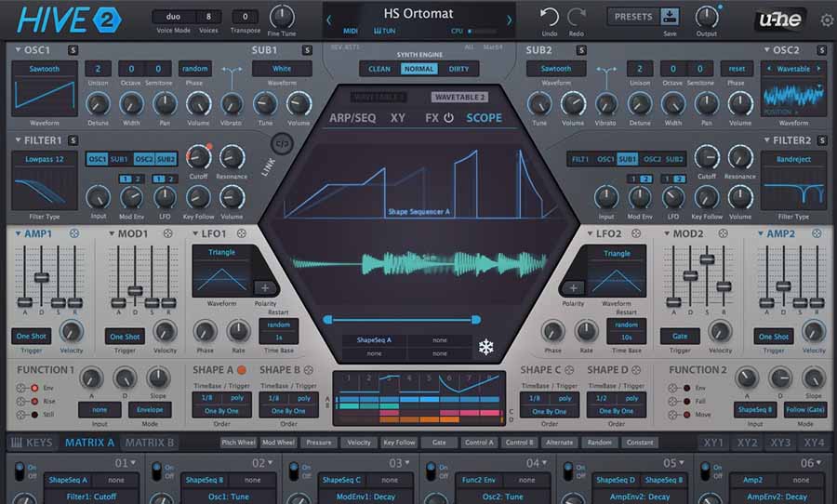Screen dimensions: 837x504
Task: Click SHAPE B crosshair target icon
Action: point(308,370)
